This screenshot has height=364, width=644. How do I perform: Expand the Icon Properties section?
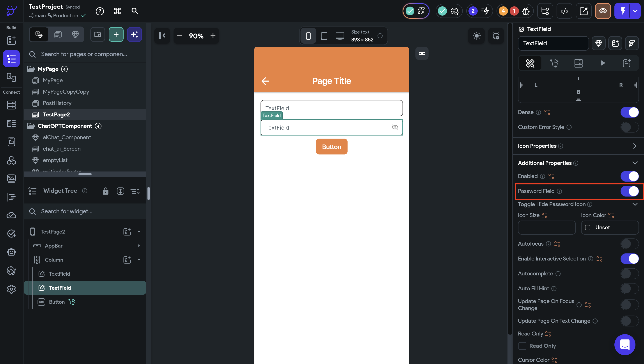(x=635, y=146)
